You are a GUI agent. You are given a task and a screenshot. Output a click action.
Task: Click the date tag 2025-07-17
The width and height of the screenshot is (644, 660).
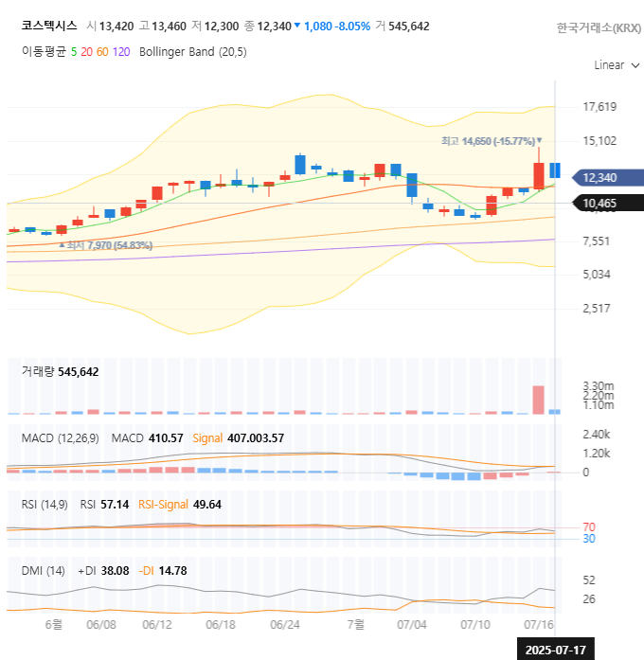pos(556,650)
